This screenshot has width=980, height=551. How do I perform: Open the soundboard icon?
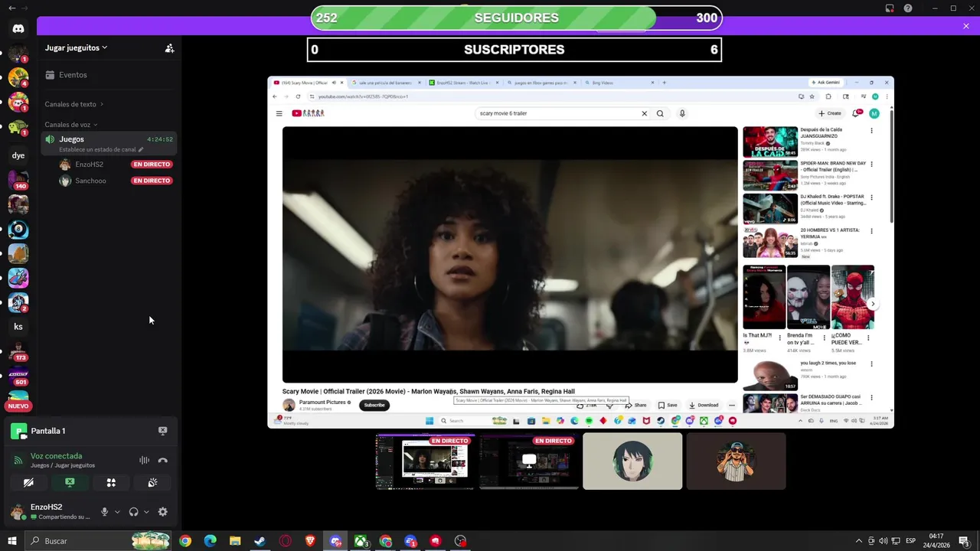pos(152,483)
